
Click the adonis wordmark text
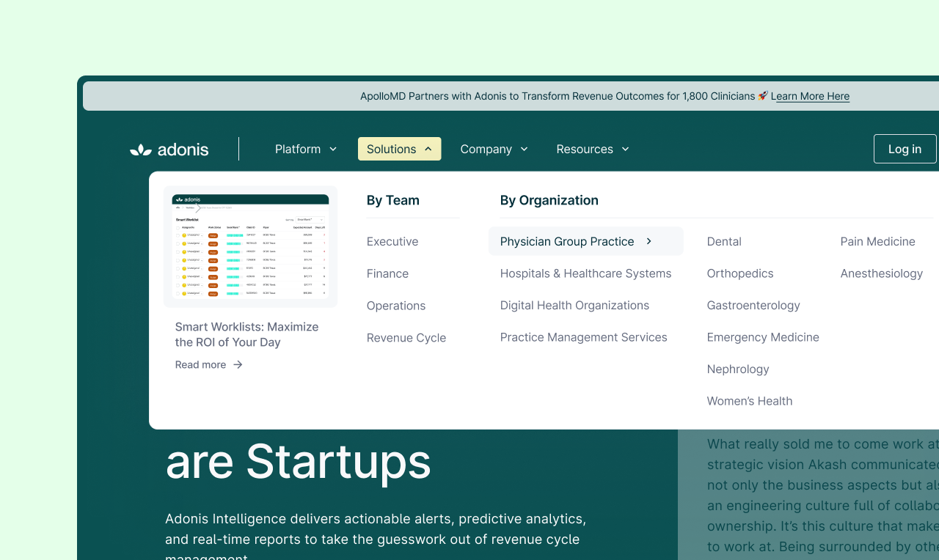183,150
